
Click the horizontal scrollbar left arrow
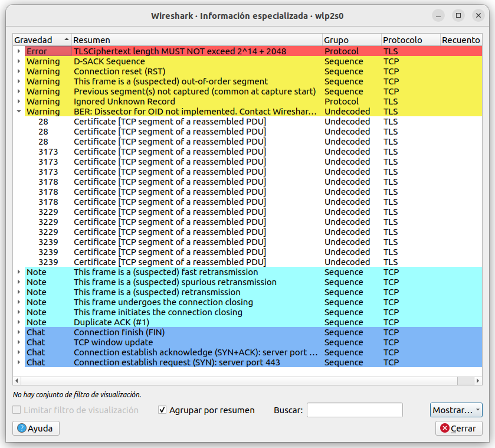[x=17, y=381]
